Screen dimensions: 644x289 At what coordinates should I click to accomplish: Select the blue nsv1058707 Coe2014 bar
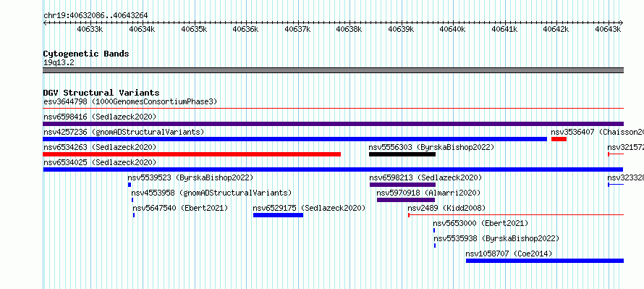coord(545,261)
